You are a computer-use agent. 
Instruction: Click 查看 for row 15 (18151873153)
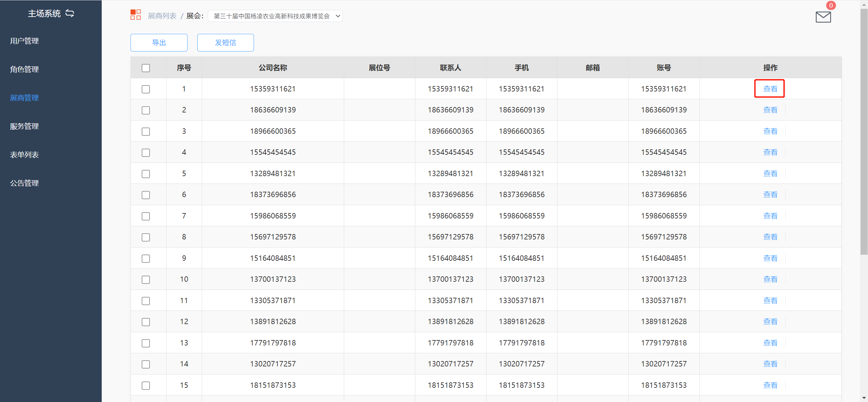tap(770, 385)
